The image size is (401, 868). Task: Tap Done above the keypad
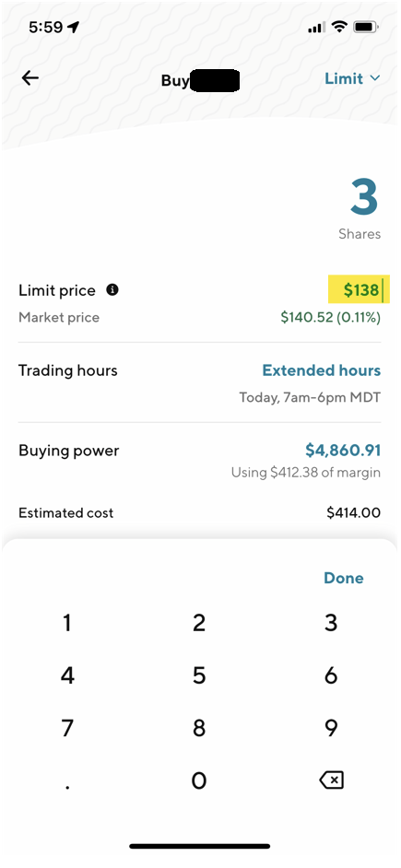[344, 578]
